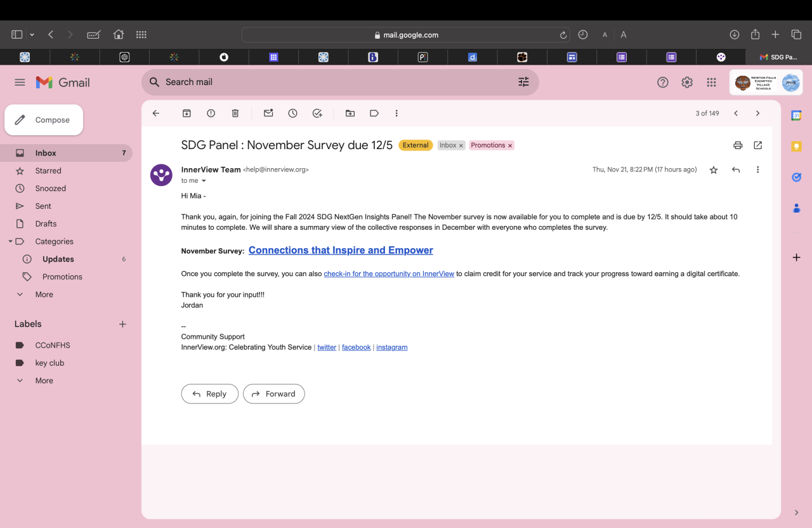Reply using the arrow icon in message header
Viewport: 812px width, 528px height.
click(736, 170)
